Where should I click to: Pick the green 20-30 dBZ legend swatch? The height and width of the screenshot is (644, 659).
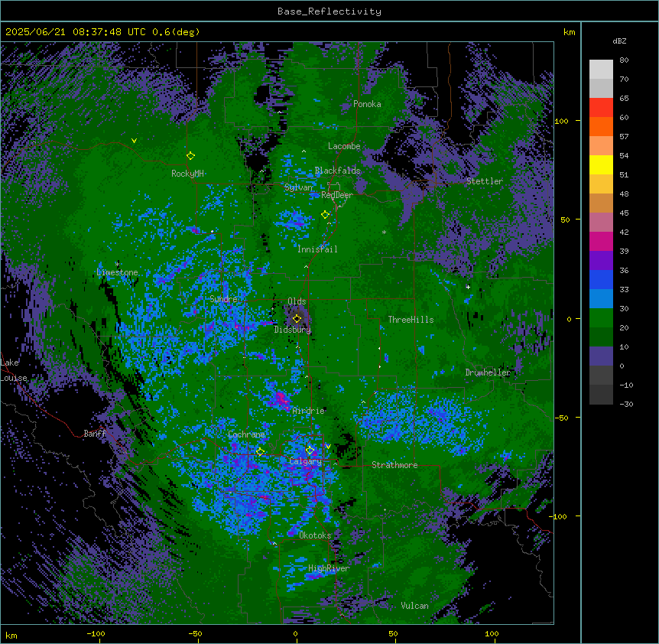(601, 318)
